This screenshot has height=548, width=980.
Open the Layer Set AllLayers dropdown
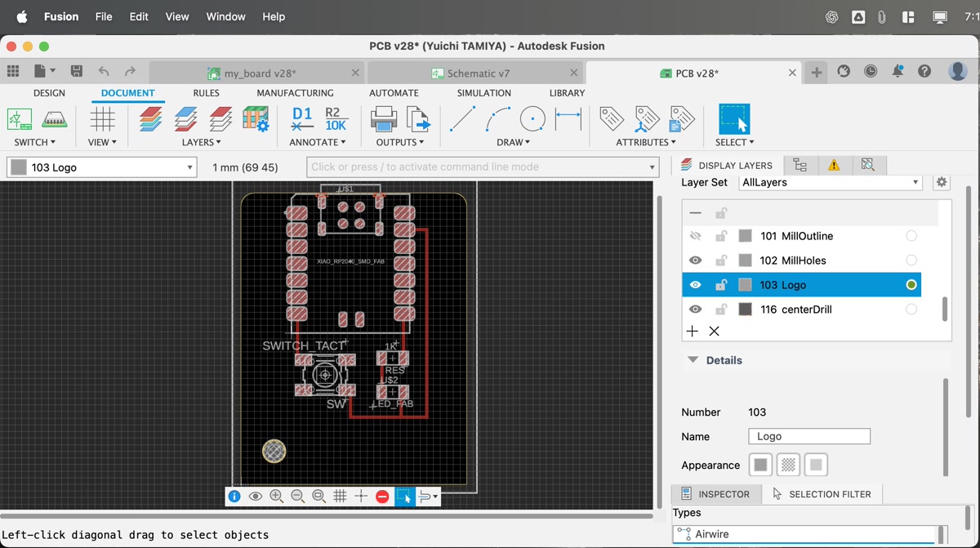point(830,183)
